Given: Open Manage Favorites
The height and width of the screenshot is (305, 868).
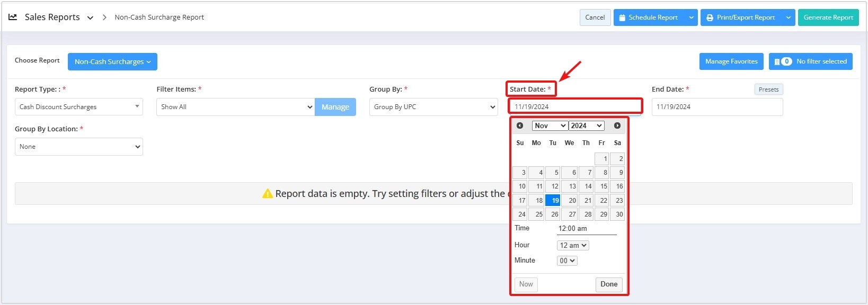Looking at the screenshot, I should (731, 61).
